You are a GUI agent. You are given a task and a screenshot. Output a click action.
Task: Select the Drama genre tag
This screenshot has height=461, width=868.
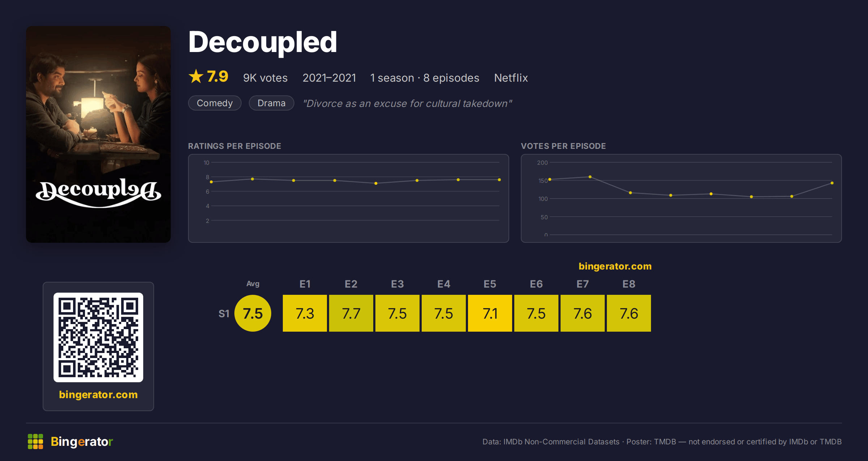[x=272, y=103]
